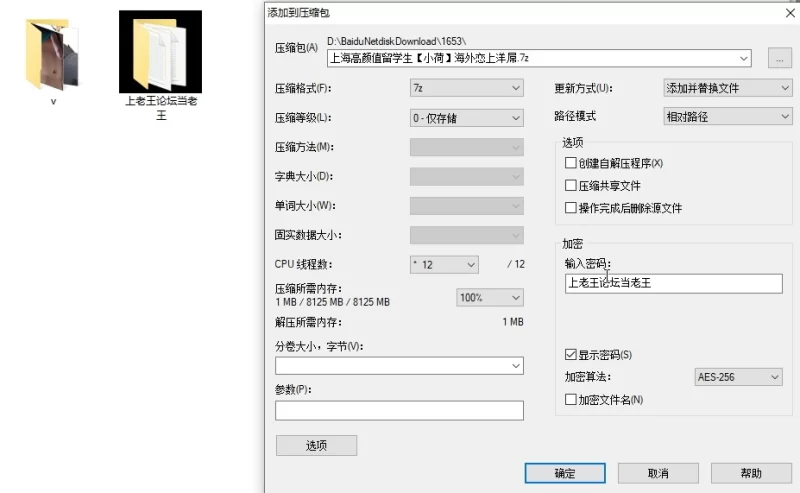
Task: Open the 100% memory usage dropdown
Action: pos(489,298)
